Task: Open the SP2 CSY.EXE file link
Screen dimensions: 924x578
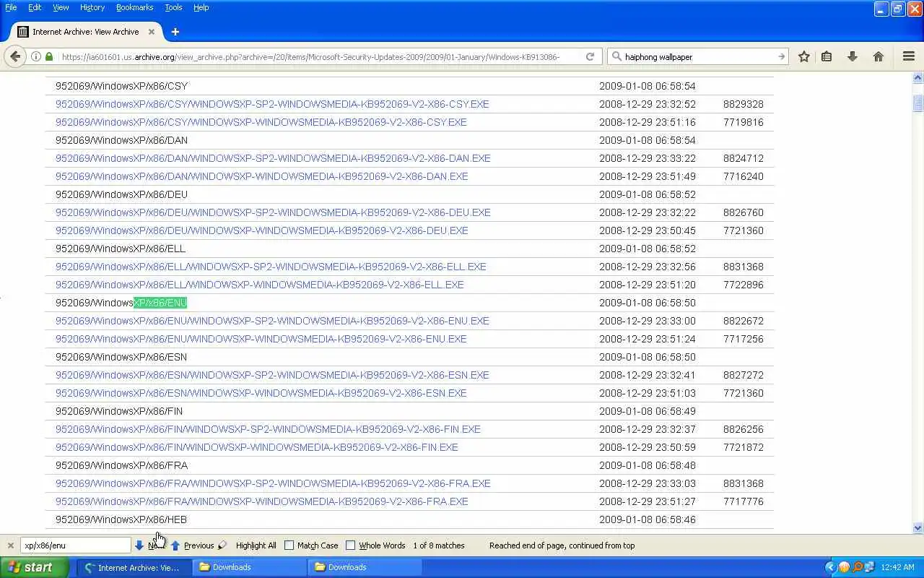Action: [x=272, y=104]
